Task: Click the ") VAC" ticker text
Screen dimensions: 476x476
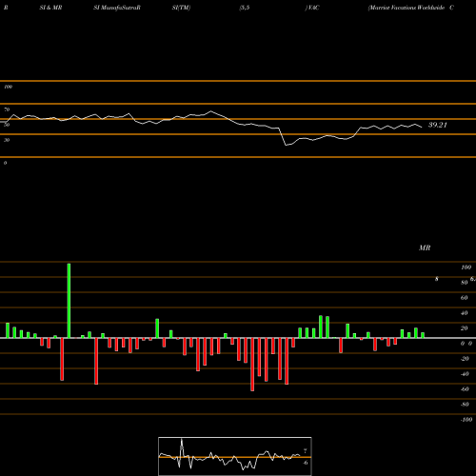Action: [x=312, y=8]
